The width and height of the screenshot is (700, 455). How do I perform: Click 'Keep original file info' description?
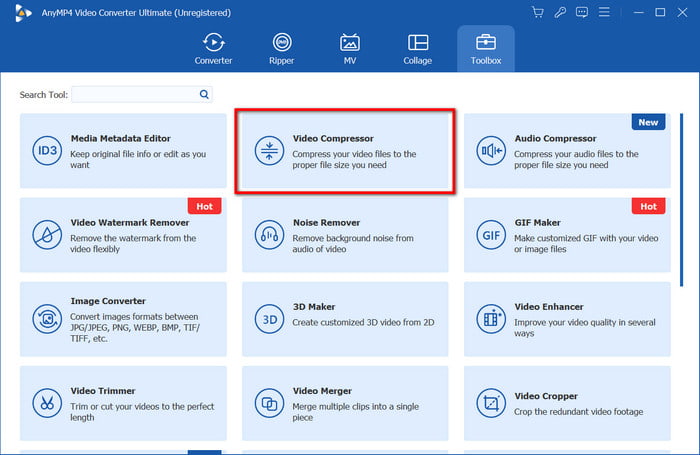[x=138, y=159]
